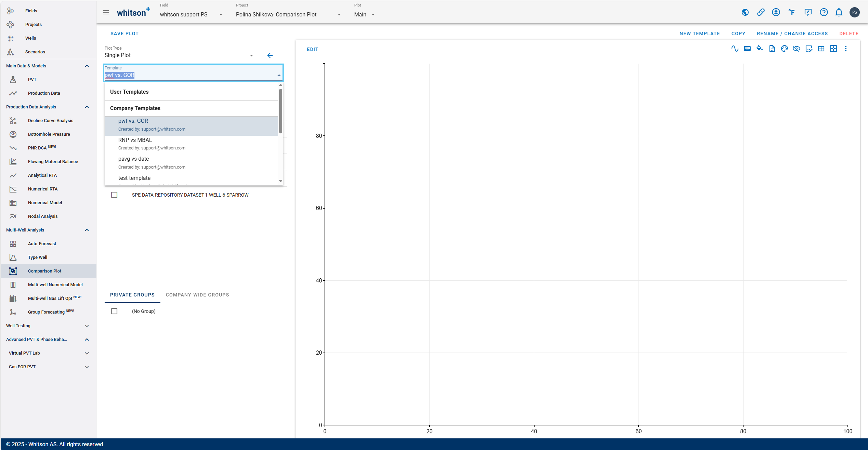Select the test template option
Screen dimensions: 868x450
pyautogui.click(x=191, y=179)
